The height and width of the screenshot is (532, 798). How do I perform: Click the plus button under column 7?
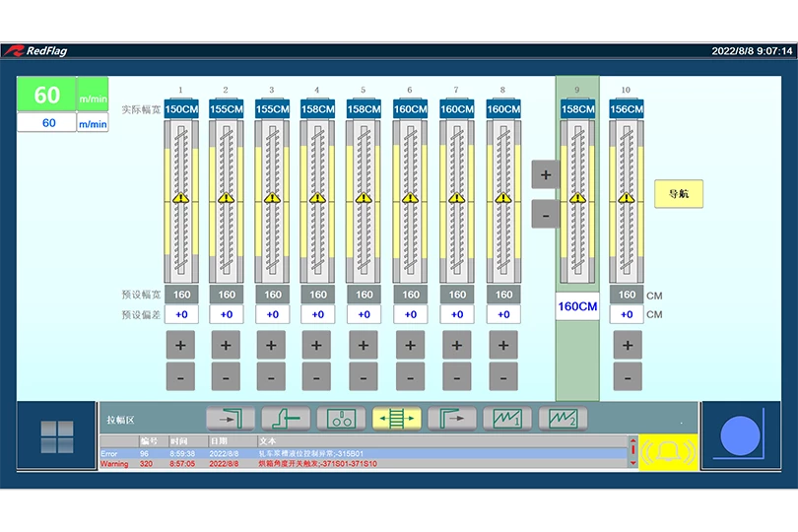click(456, 345)
